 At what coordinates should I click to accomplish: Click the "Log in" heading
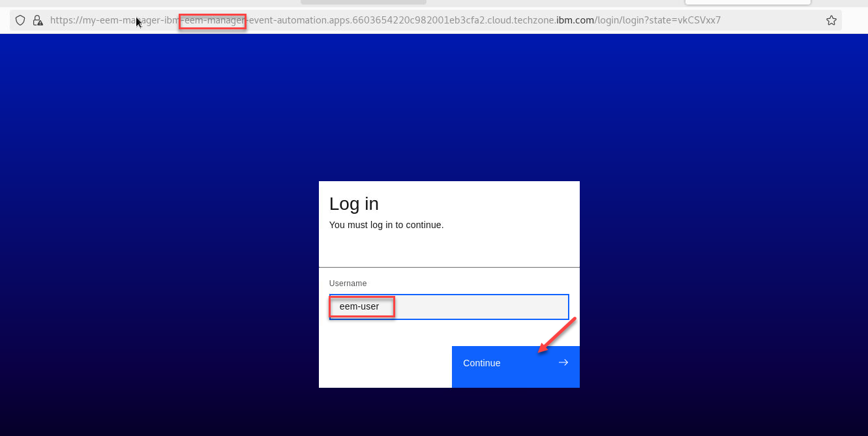pyautogui.click(x=354, y=204)
